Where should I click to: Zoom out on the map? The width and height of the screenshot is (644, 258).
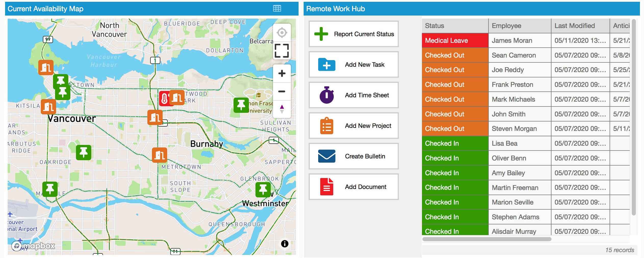282,91
